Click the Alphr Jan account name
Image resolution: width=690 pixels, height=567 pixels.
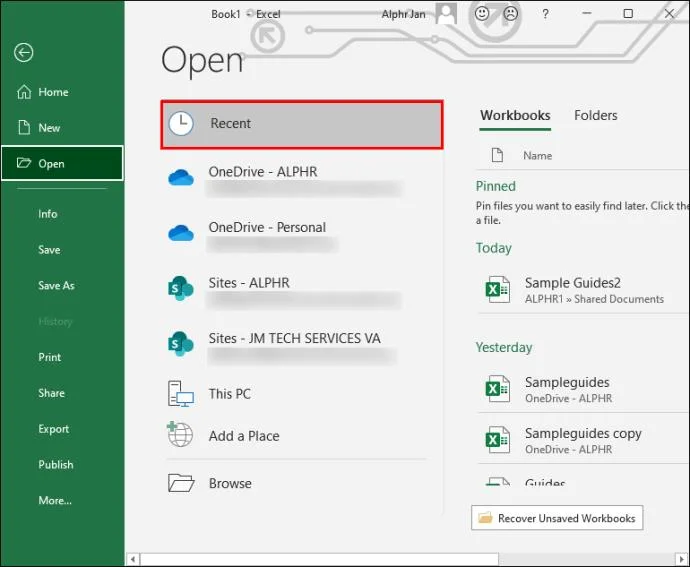[404, 15]
